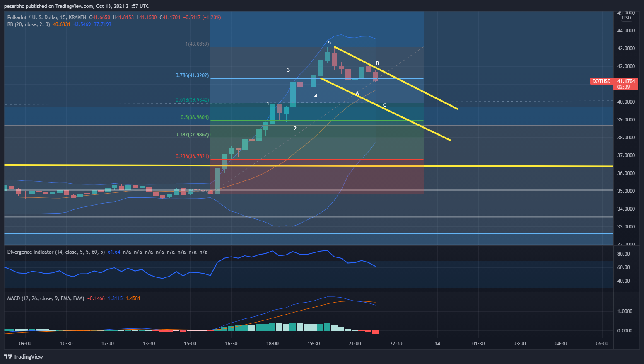Image resolution: width=644 pixels, height=364 pixels.
Task: Click the current price tag 41.1704
Action: point(626,81)
